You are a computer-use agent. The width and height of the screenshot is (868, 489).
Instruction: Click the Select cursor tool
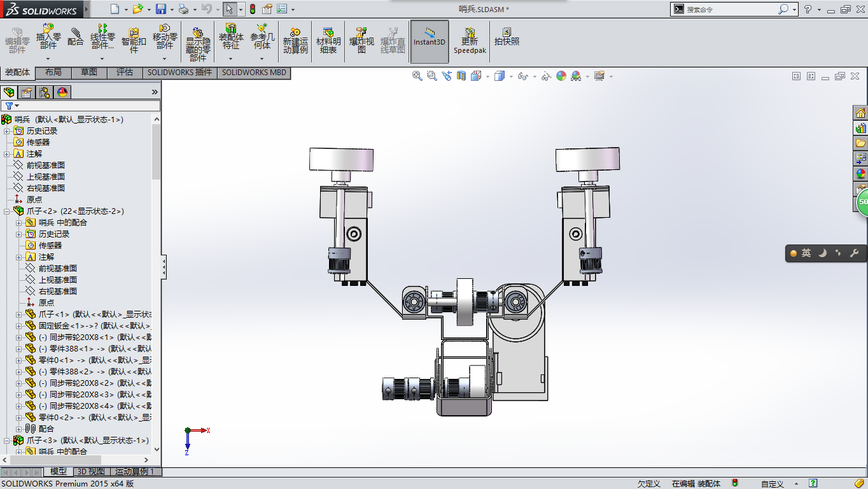(230, 9)
